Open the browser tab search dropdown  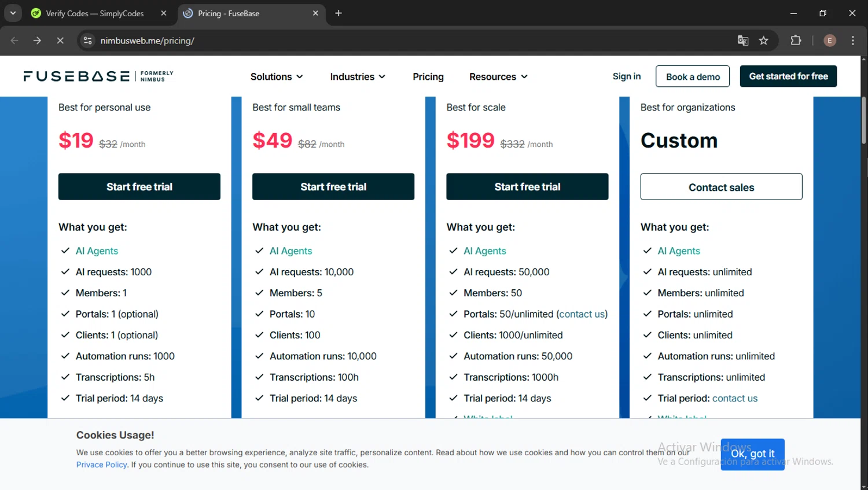coord(13,13)
